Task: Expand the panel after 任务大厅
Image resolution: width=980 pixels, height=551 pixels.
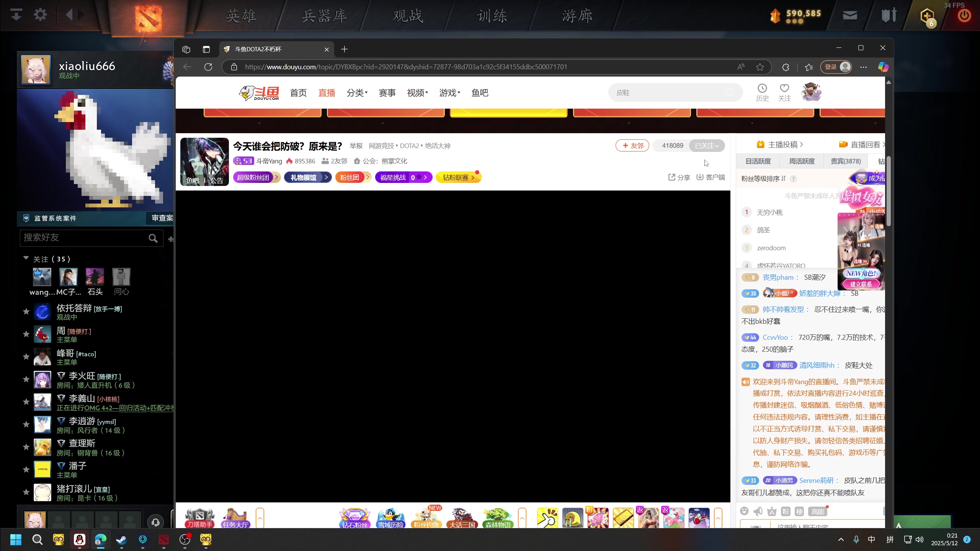Action: [x=260, y=518]
